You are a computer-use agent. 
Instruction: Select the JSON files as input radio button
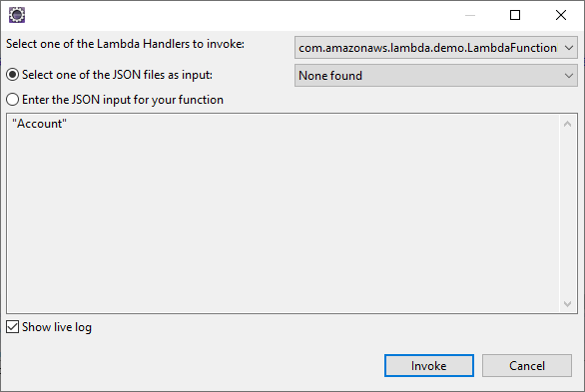point(12,75)
